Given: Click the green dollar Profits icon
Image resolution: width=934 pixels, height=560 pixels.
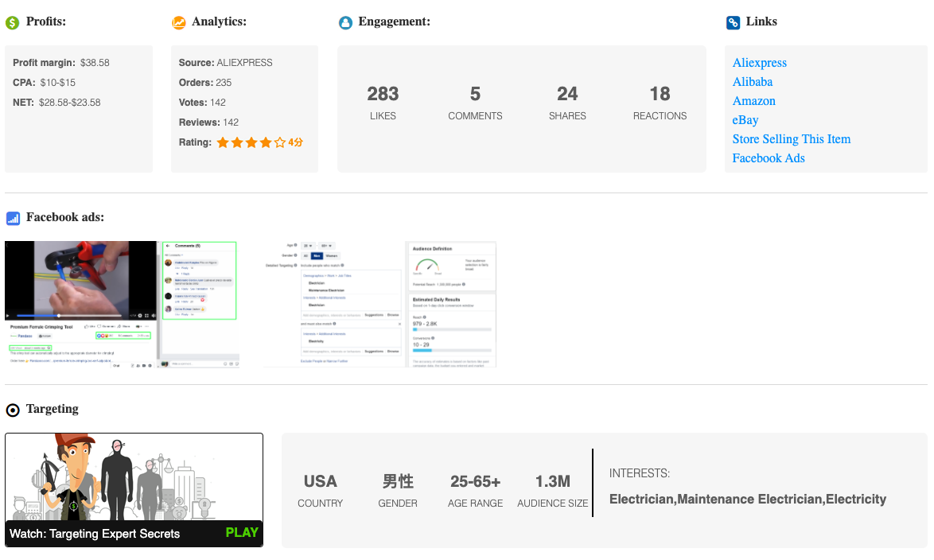Looking at the screenshot, I should pyautogui.click(x=12, y=23).
